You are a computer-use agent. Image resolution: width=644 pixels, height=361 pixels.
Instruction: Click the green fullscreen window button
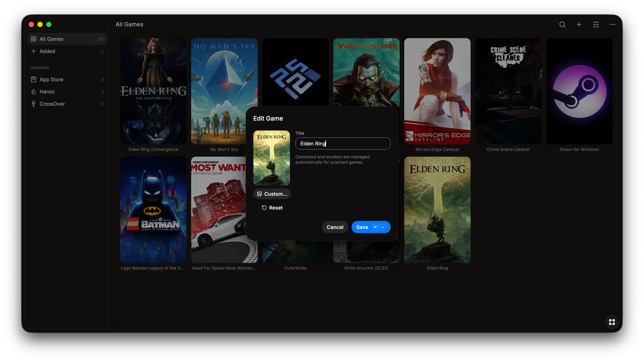[49, 24]
